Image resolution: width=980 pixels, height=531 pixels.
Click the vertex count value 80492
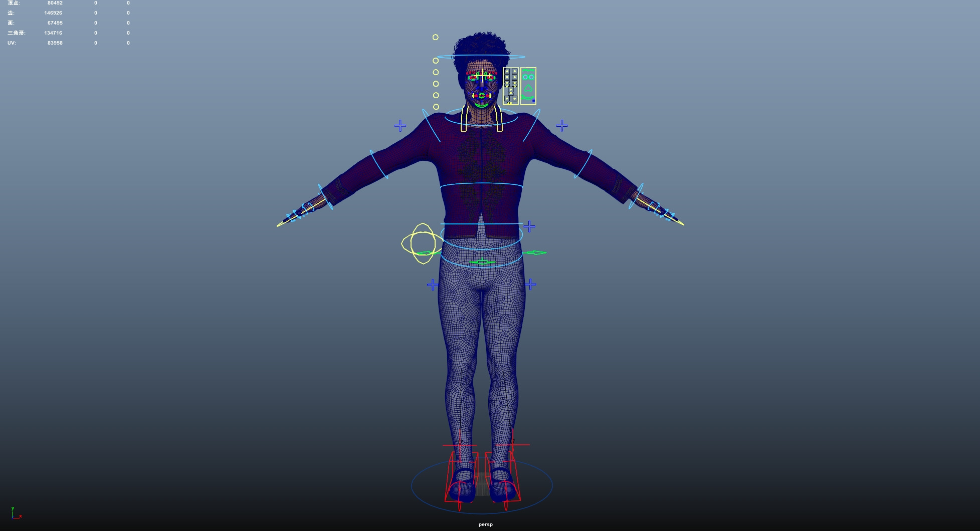point(55,3)
